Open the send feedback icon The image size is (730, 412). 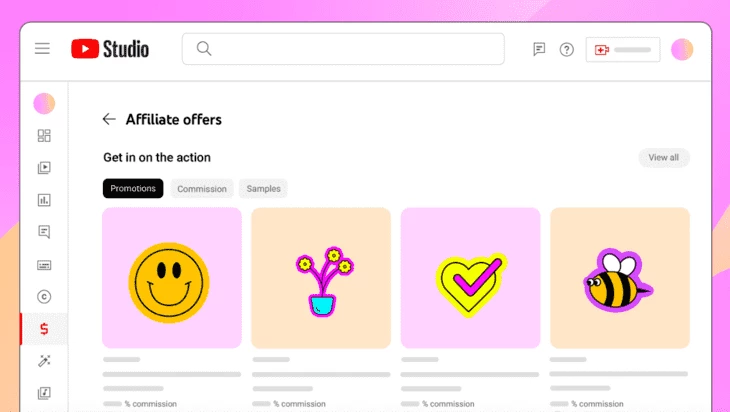coord(539,49)
